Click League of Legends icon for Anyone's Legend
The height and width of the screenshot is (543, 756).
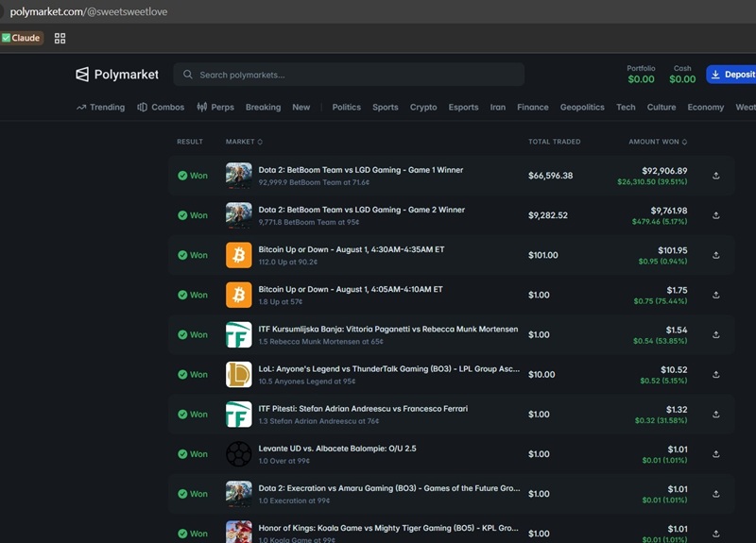click(239, 374)
